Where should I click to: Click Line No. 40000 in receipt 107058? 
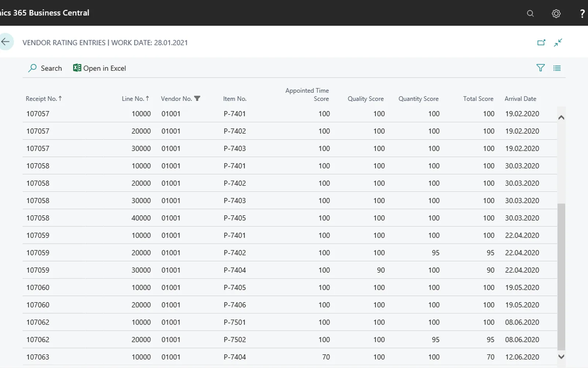pos(141,218)
